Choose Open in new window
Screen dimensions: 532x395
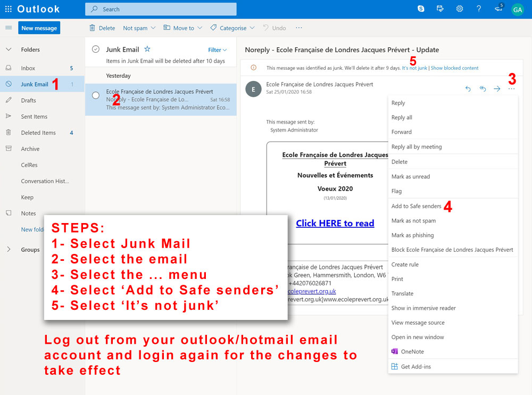[453, 337]
